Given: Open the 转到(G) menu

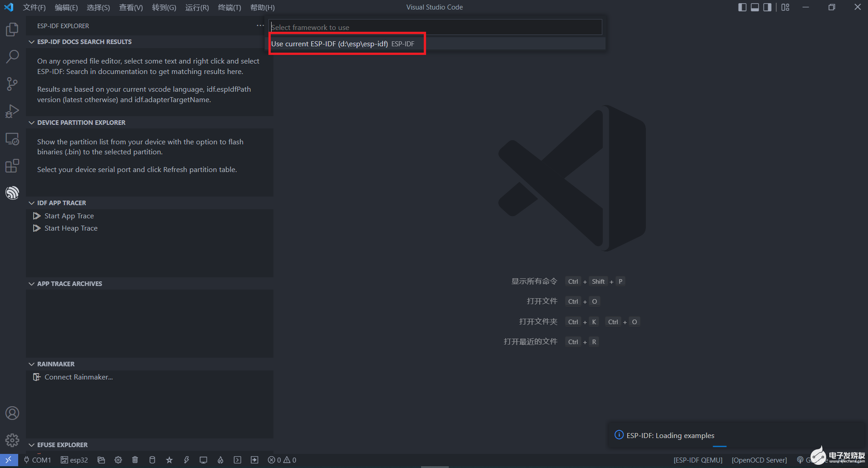Looking at the screenshot, I should (x=164, y=7).
